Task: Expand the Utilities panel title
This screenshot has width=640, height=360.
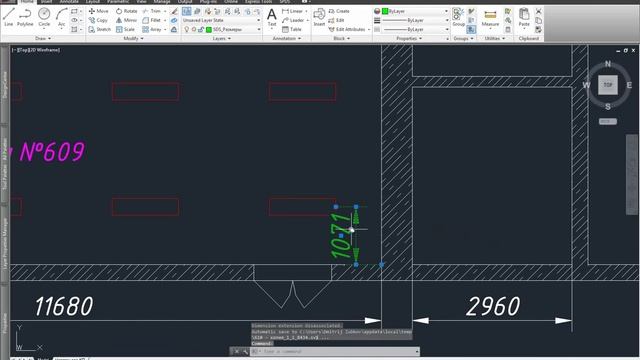Action: tap(495, 38)
